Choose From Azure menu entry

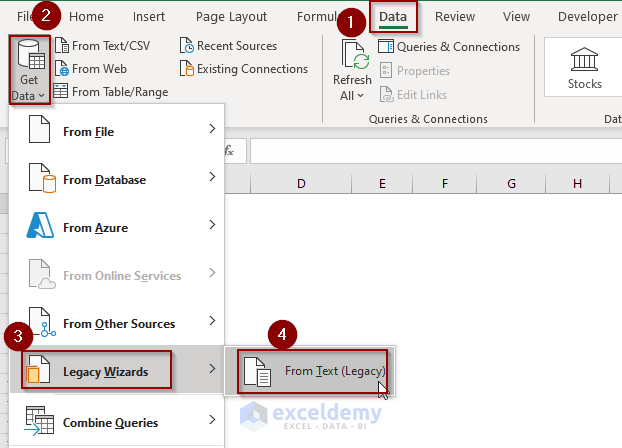117,225
